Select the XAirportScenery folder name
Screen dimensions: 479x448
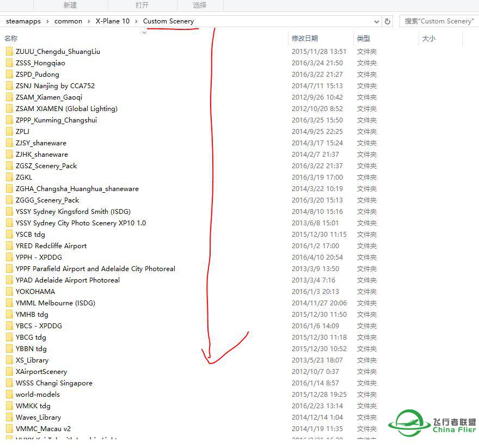pos(41,372)
